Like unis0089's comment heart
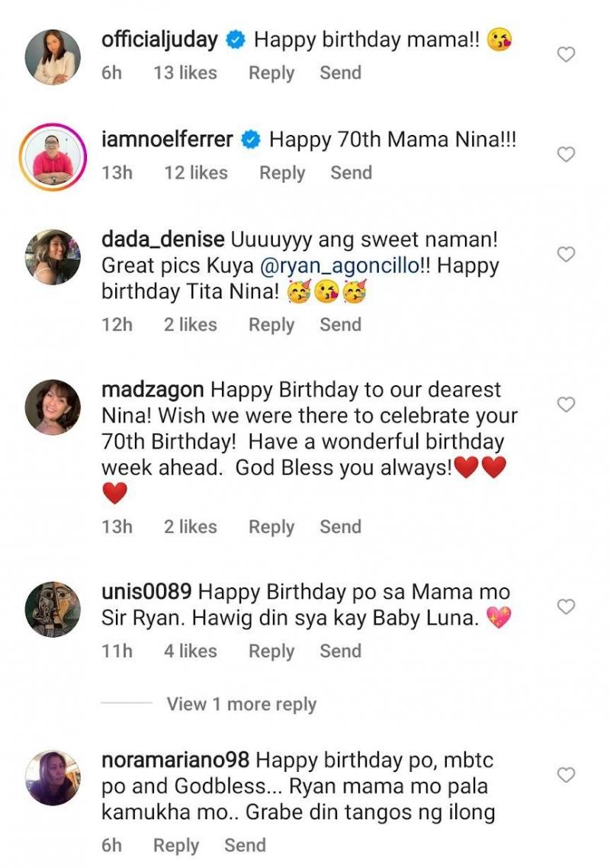This screenshot has width=610, height=868. (566, 607)
